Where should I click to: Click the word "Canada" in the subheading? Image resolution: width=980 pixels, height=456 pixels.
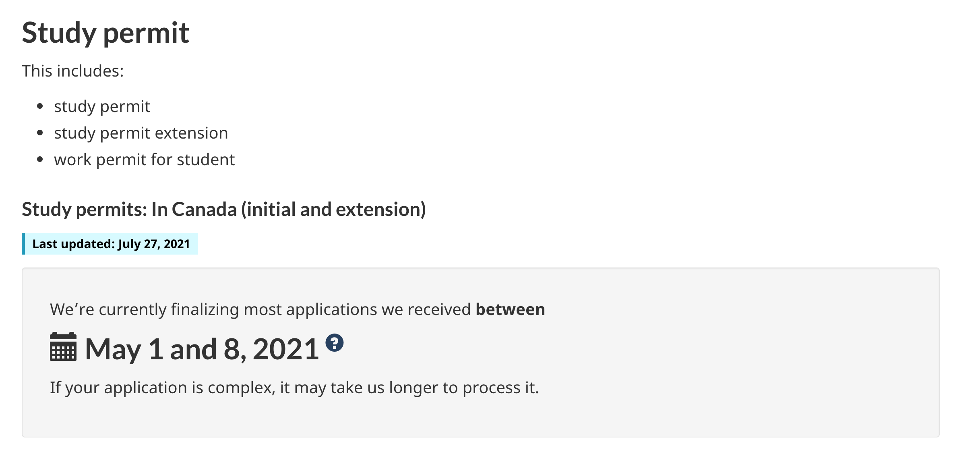tap(204, 209)
